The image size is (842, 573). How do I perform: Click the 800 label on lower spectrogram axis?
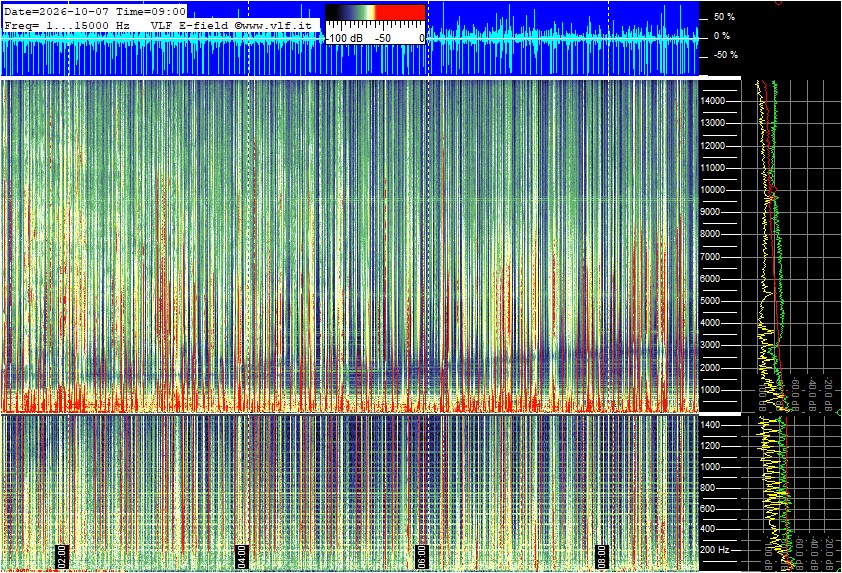[x=708, y=488]
